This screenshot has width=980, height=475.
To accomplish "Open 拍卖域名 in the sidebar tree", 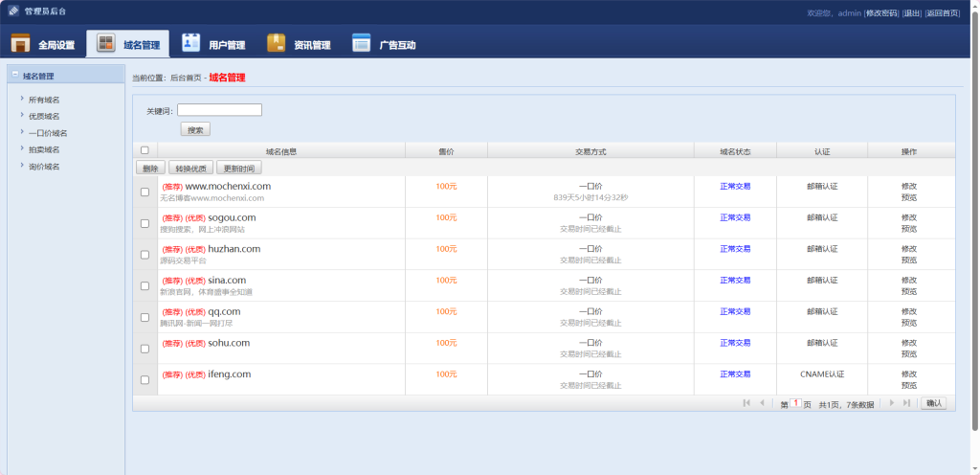I will point(44,149).
